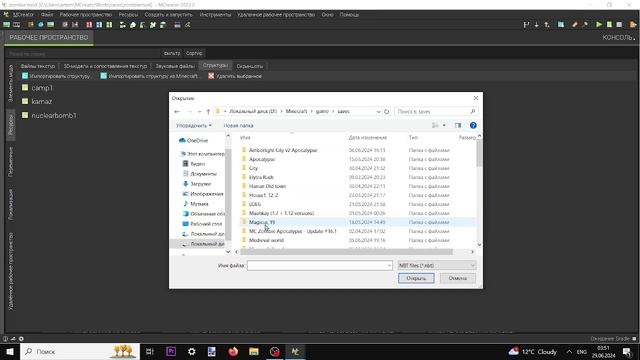Open Premiere Pro from the taskbar
Image resolution: width=640 pixels, height=360 pixels.
point(171,351)
